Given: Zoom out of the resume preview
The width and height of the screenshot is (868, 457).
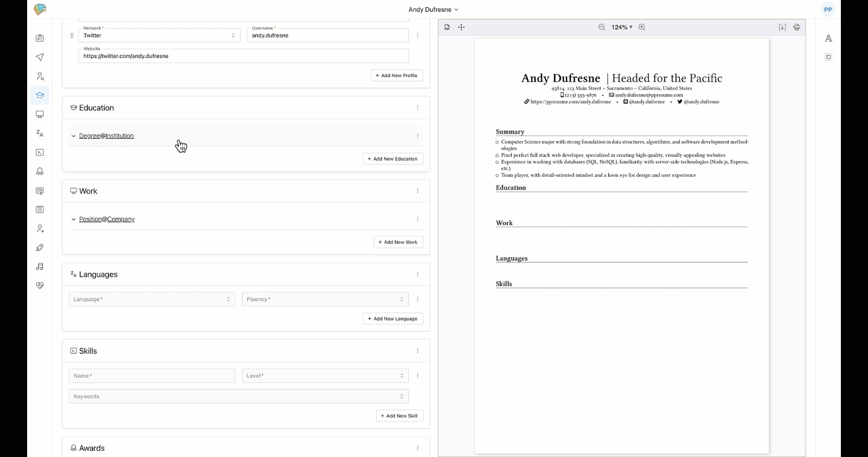Looking at the screenshot, I should 602,27.
